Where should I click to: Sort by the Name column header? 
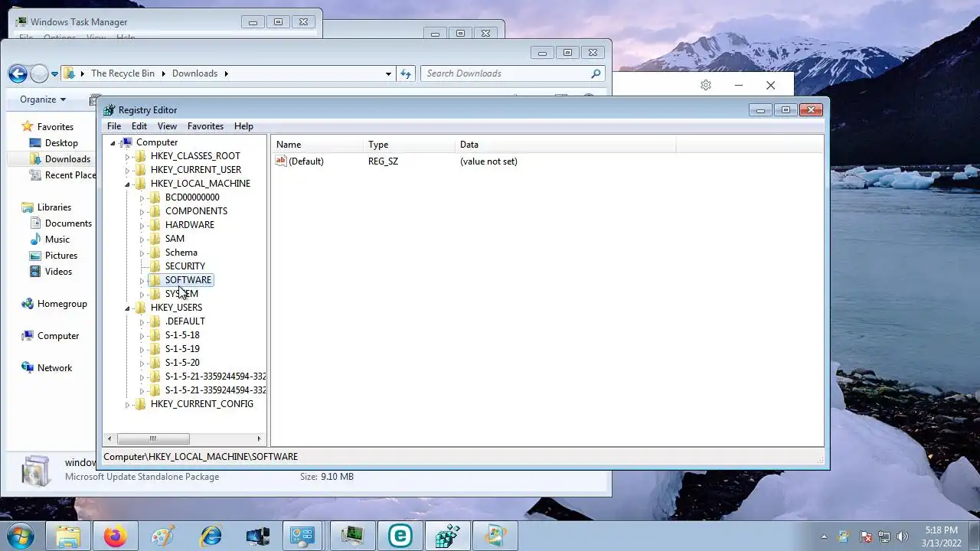click(x=317, y=145)
